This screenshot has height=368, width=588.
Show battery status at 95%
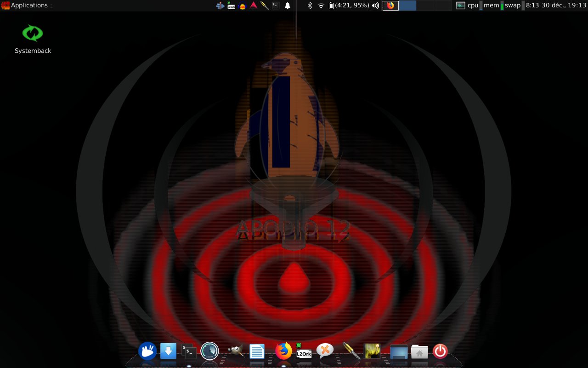coord(349,6)
